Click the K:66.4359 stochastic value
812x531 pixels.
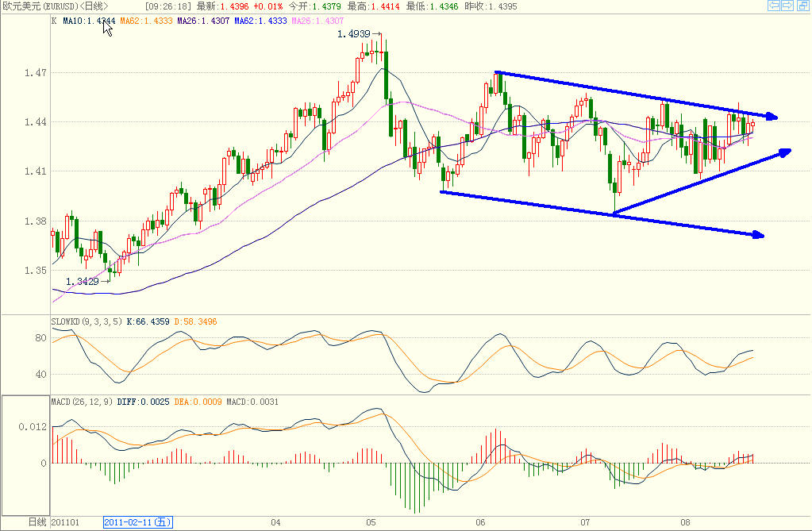pyautogui.click(x=148, y=321)
